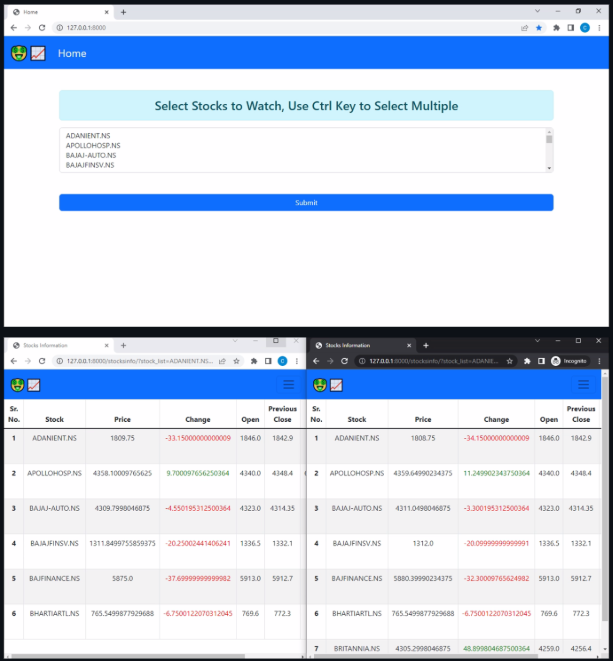Toggle side panel icon in incognito window

[x=541, y=361]
